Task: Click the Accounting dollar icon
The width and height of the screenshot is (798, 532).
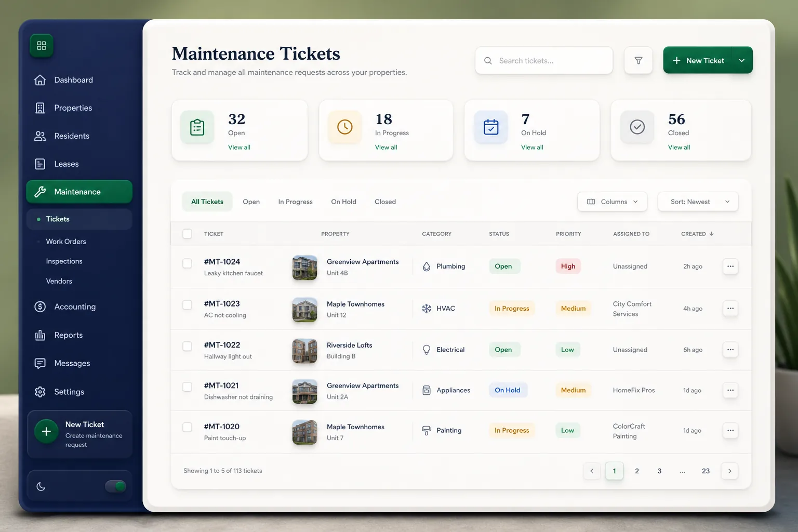Action: point(40,307)
